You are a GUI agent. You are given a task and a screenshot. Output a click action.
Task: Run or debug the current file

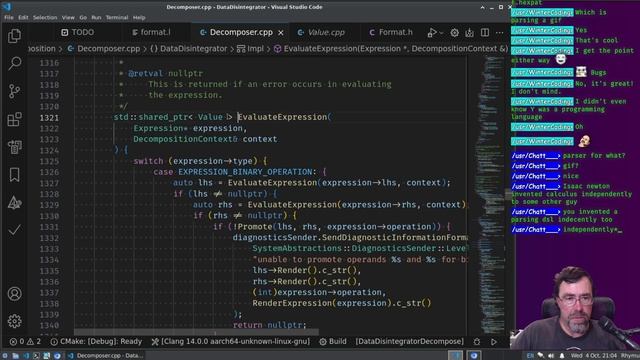click(x=432, y=33)
